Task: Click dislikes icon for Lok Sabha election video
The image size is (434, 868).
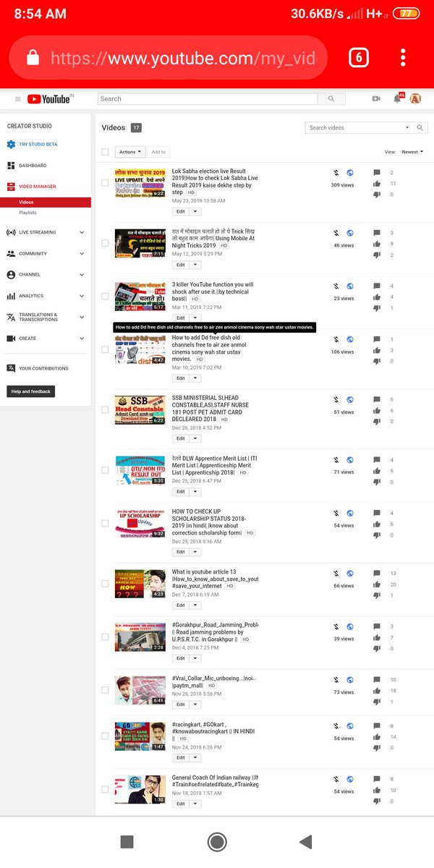Action: click(377, 195)
